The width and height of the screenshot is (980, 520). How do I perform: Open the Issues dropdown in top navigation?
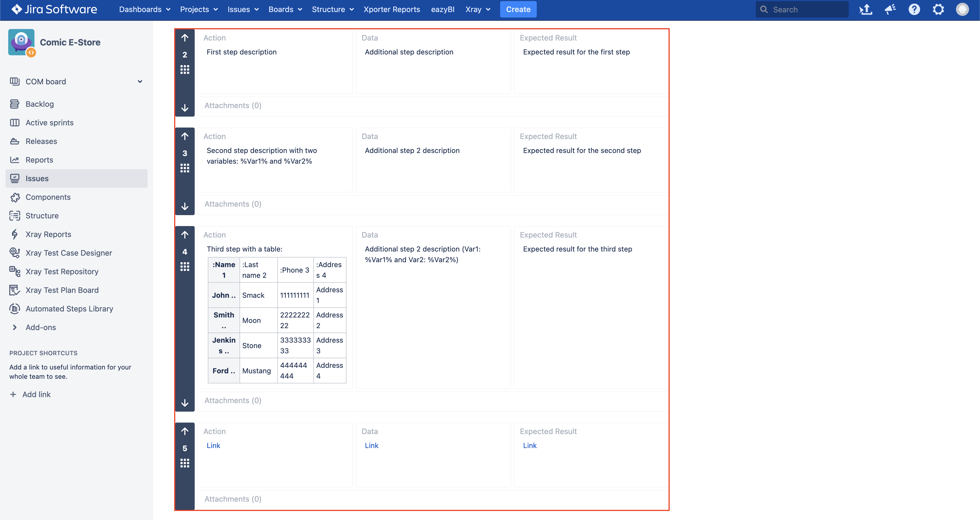(243, 9)
